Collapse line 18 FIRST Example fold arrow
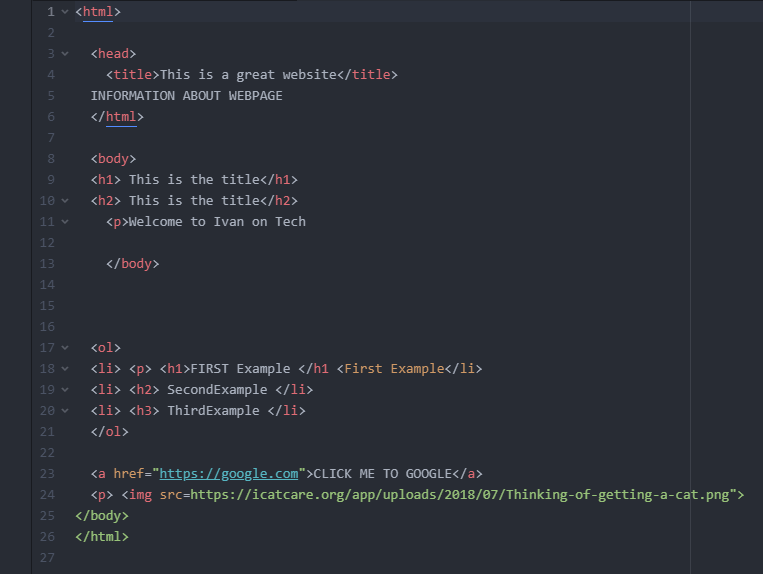Image resolution: width=763 pixels, height=574 pixels. coord(65,369)
